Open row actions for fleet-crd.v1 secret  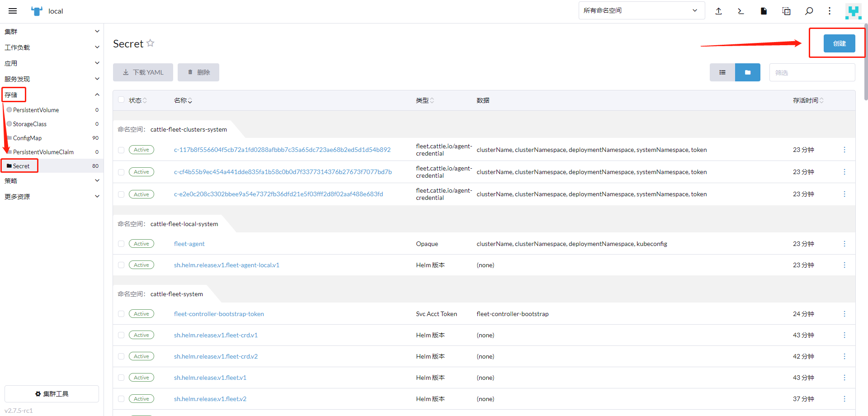(844, 335)
